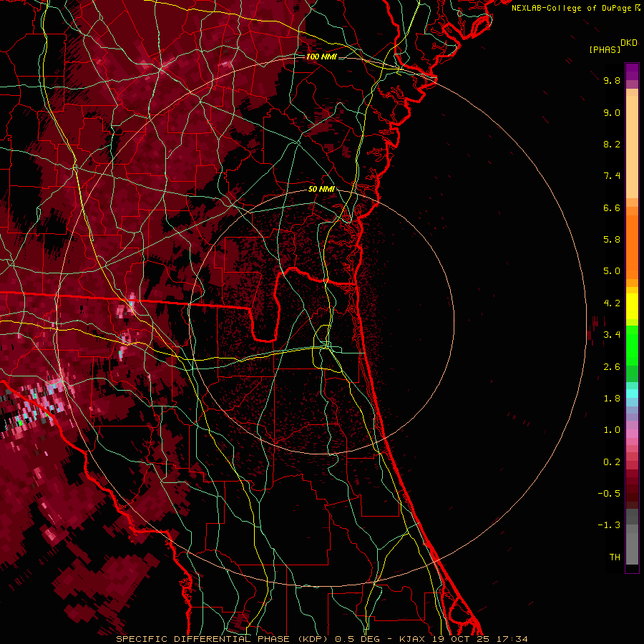
Task: Click the 2.6 value on the color scale
Action: point(612,367)
